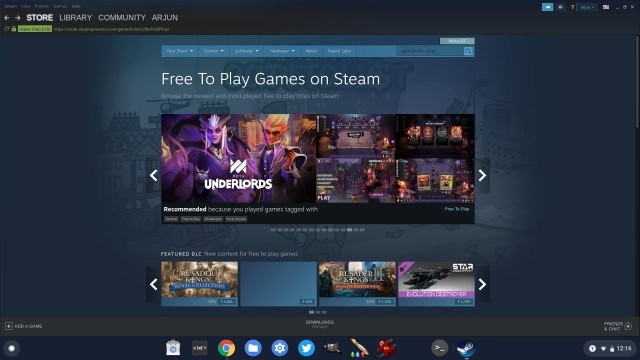The width and height of the screenshot is (640, 360).
Task: Open the Games menu in menu bar
Action: 60,6
